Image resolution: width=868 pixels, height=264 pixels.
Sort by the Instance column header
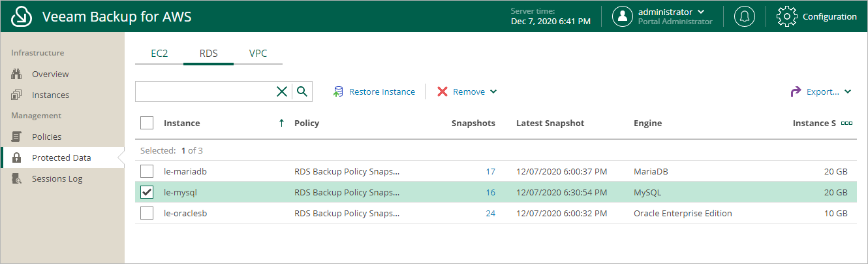point(181,123)
